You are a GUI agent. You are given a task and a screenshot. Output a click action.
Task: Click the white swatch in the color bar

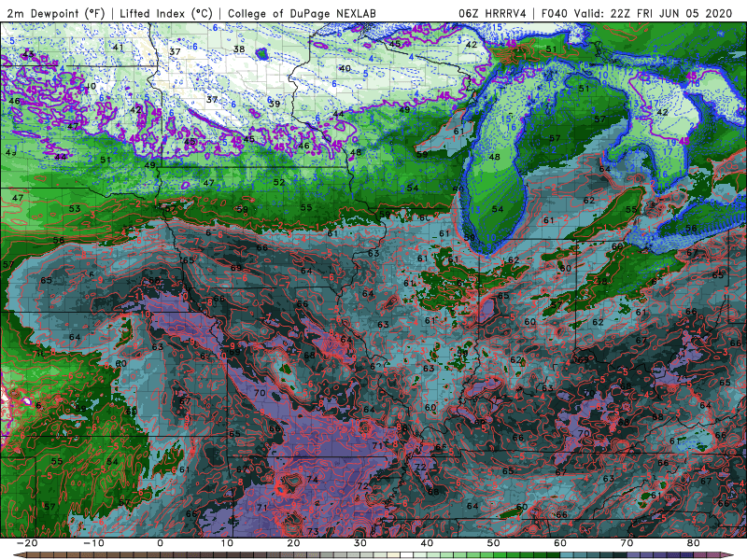[406, 554]
